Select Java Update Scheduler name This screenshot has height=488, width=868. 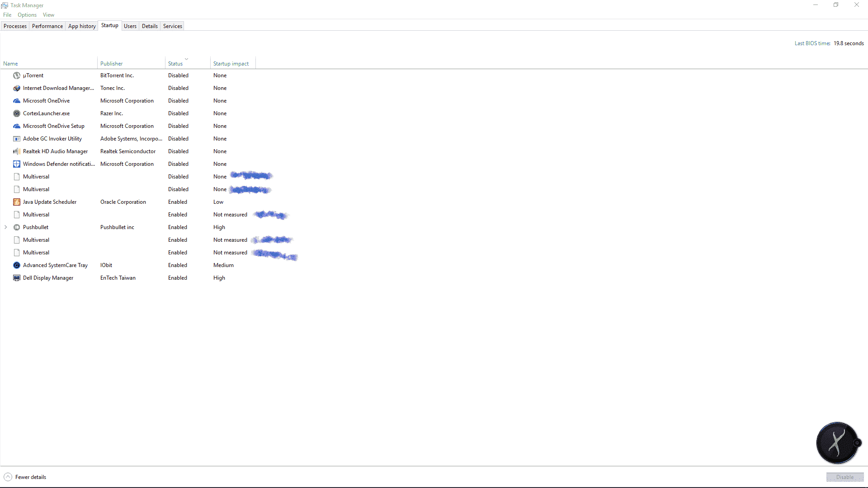pos(50,202)
